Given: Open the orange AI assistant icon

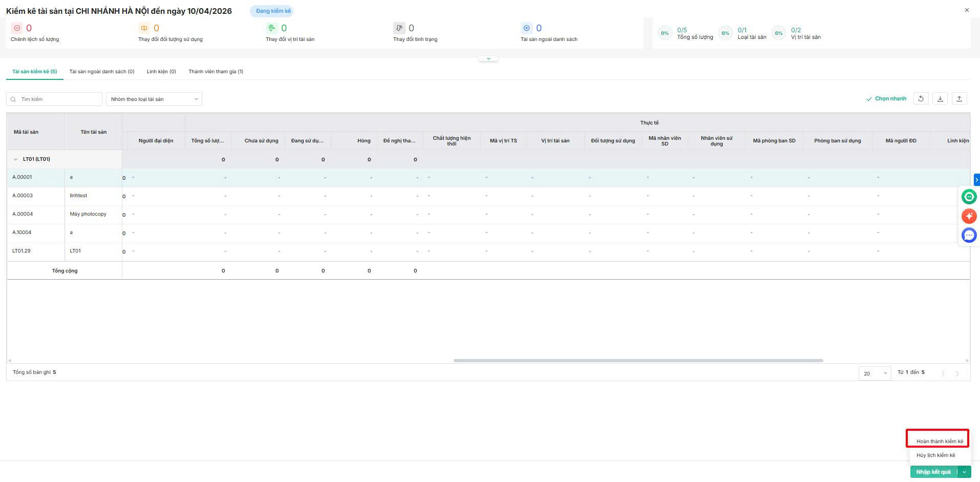Looking at the screenshot, I should click(x=969, y=216).
